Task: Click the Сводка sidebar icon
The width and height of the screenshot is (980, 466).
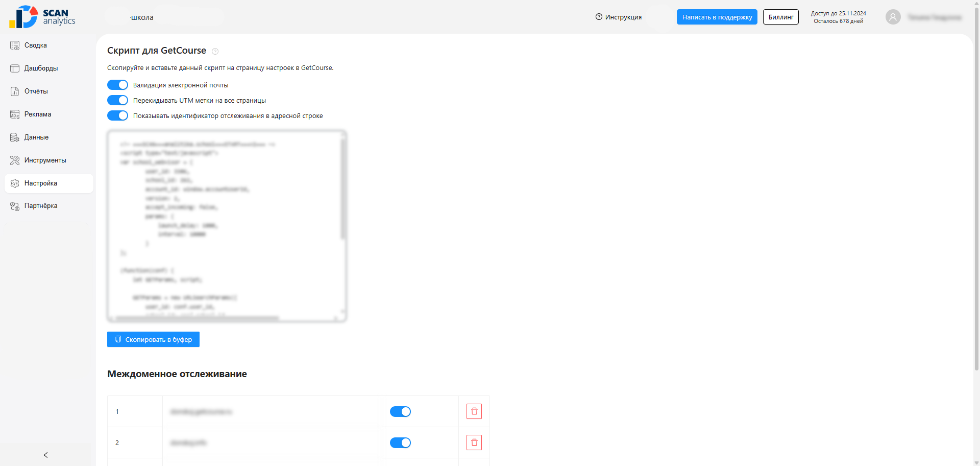Action: coord(15,45)
